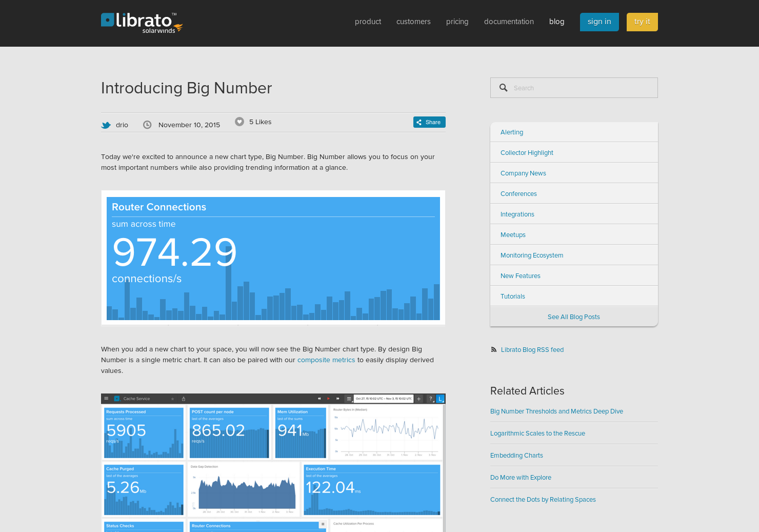Click the Introducing Big Number title

tap(187, 88)
